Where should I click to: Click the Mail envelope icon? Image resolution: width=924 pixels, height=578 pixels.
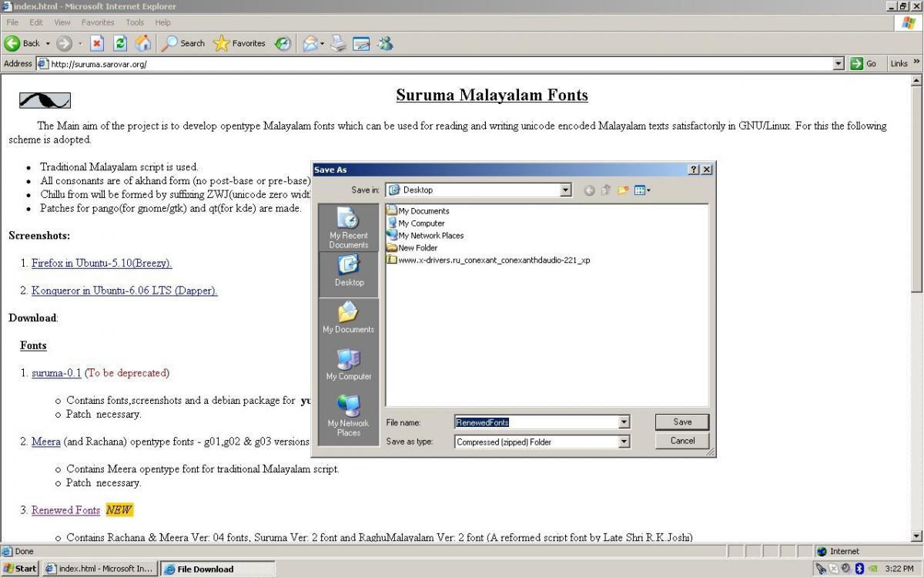click(310, 43)
